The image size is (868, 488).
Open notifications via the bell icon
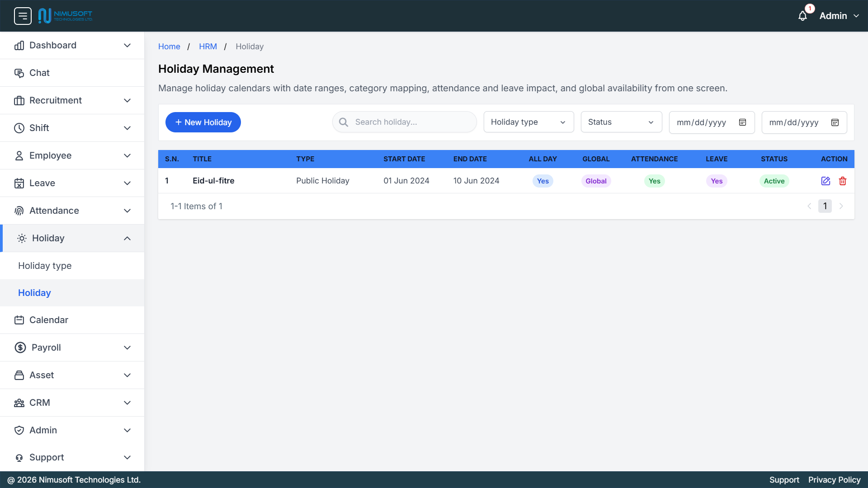click(803, 15)
